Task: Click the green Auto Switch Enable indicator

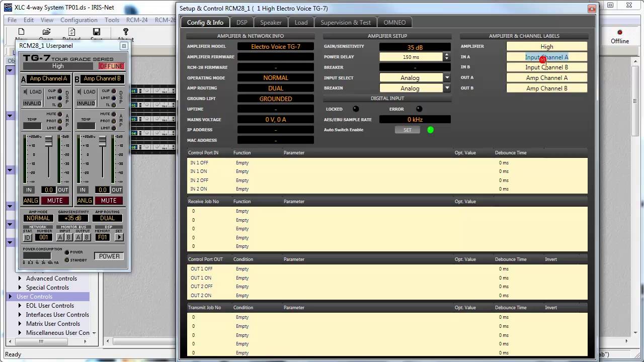Action: pyautogui.click(x=430, y=130)
